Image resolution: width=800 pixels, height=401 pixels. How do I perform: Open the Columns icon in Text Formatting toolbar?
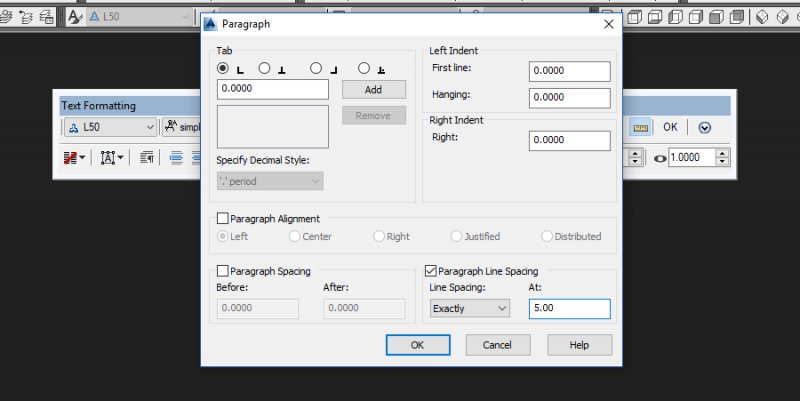(69, 158)
